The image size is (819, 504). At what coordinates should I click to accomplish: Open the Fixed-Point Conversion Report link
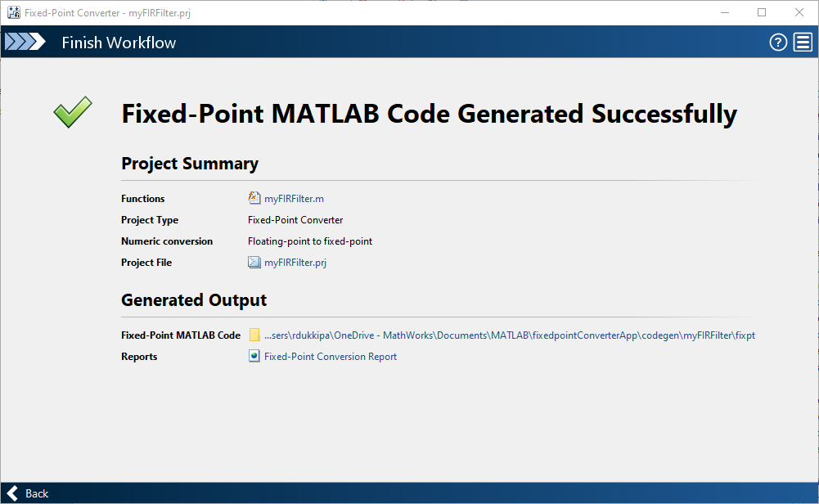tap(331, 357)
